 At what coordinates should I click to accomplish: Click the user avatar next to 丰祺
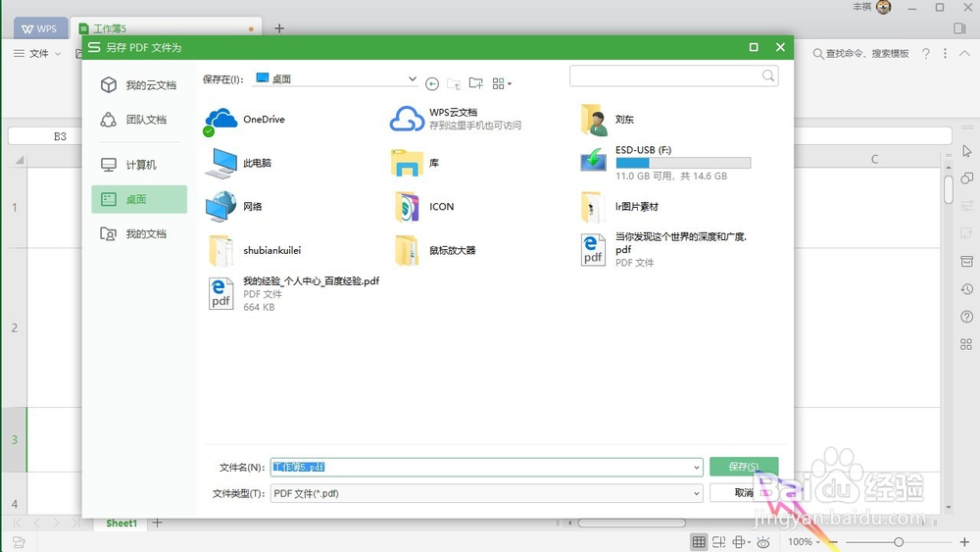[884, 8]
